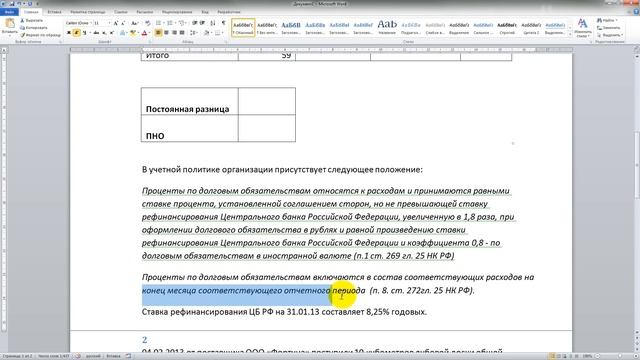Activate Format Painter (Формат по образцу)

(40, 35)
